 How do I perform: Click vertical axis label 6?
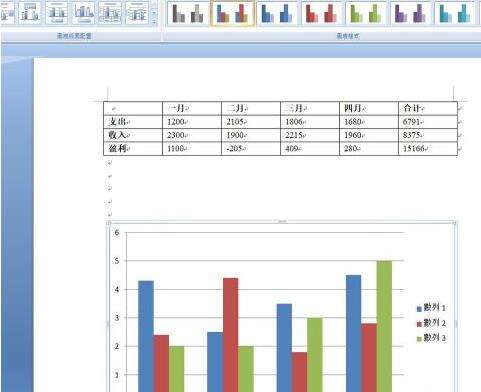point(117,233)
